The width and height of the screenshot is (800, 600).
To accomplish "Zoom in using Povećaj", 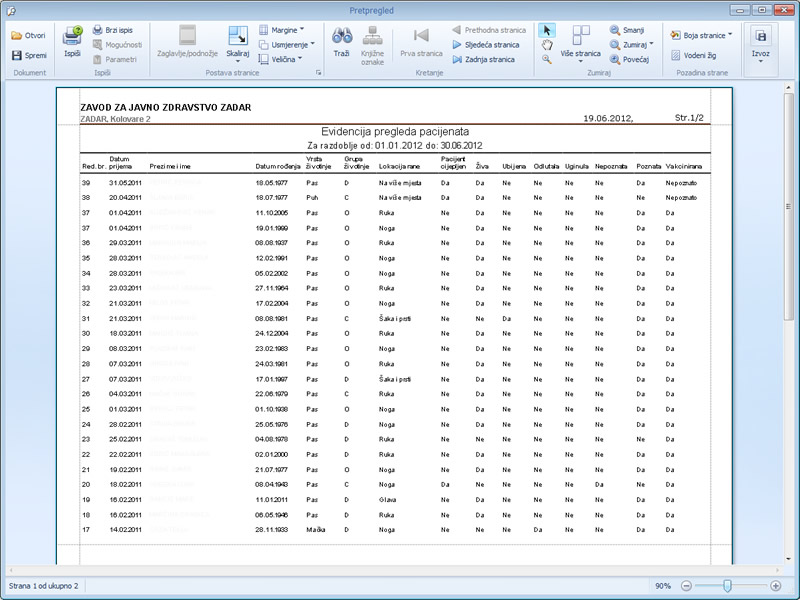I will 630,60.
